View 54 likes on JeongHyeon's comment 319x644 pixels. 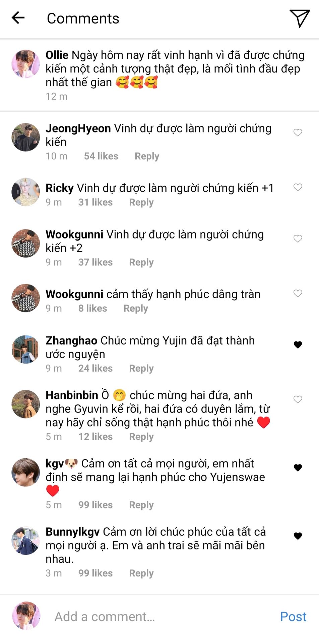coord(101,156)
